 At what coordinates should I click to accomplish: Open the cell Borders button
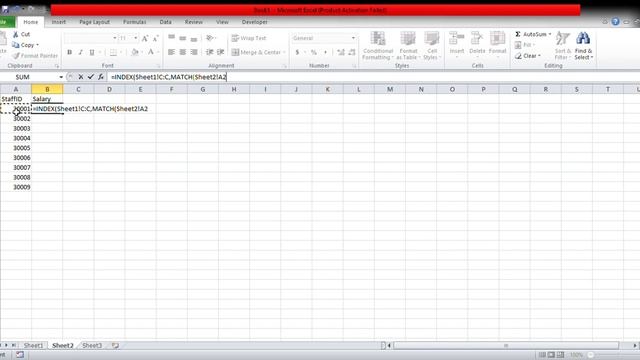coord(113,52)
